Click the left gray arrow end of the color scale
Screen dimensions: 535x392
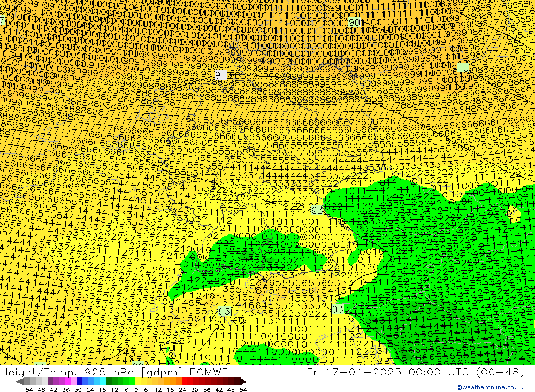pyautogui.click(x=19, y=382)
